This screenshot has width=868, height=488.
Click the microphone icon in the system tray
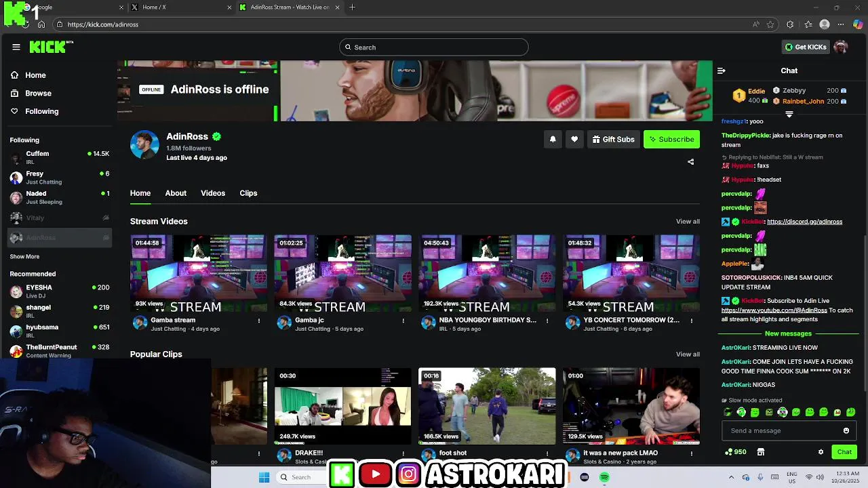coord(760,477)
